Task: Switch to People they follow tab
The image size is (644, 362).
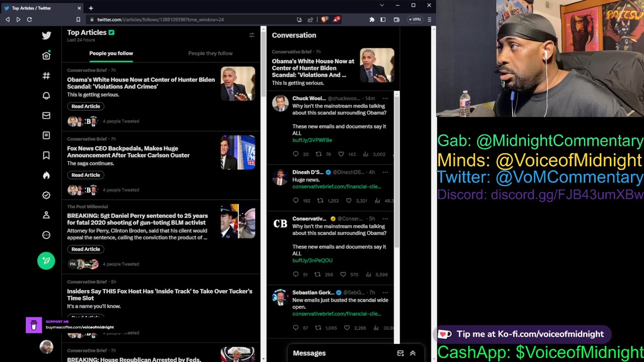Action: click(210, 53)
